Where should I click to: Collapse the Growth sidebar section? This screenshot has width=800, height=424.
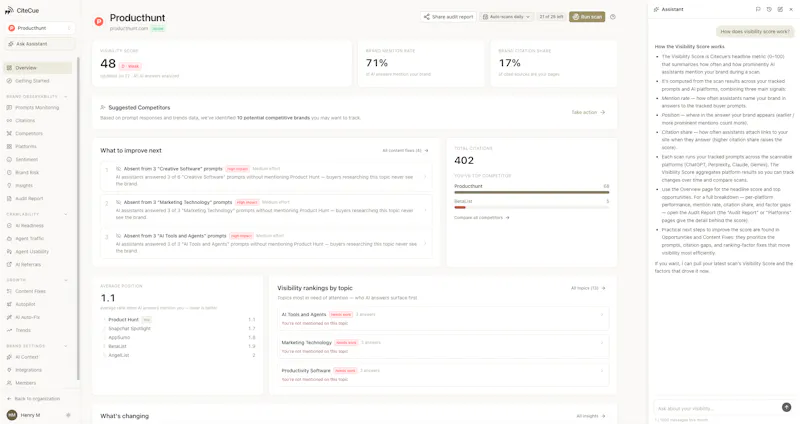[x=66, y=280]
